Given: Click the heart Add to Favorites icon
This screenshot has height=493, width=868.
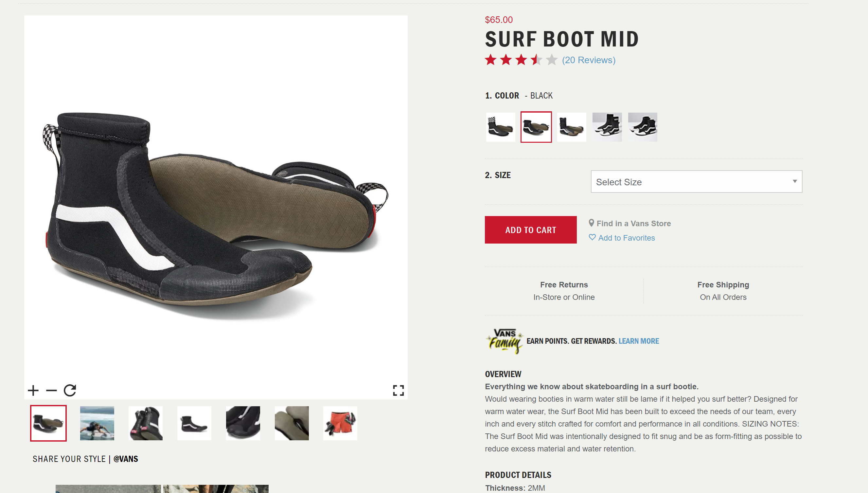Looking at the screenshot, I should (x=592, y=237).
